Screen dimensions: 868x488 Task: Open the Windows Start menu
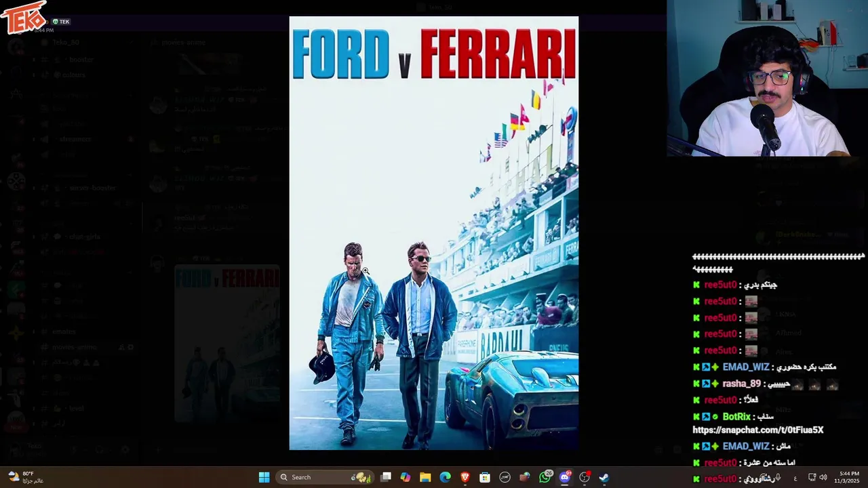(264, 477)
